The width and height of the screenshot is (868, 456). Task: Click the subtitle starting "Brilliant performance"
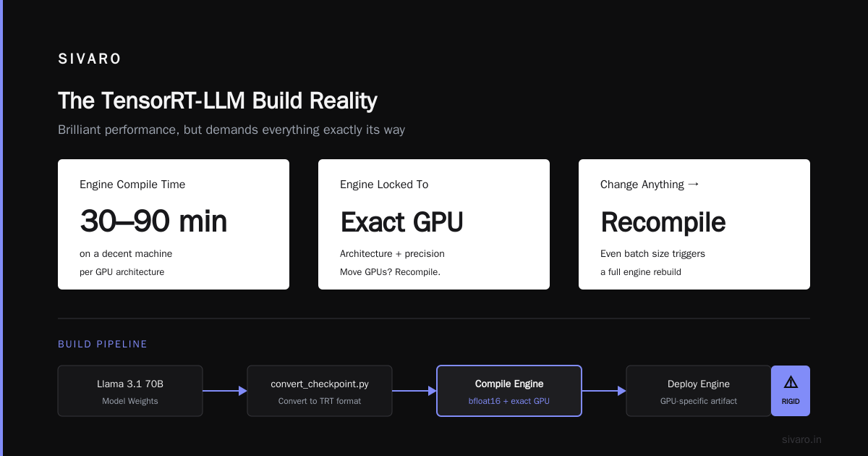pos(231,130)
